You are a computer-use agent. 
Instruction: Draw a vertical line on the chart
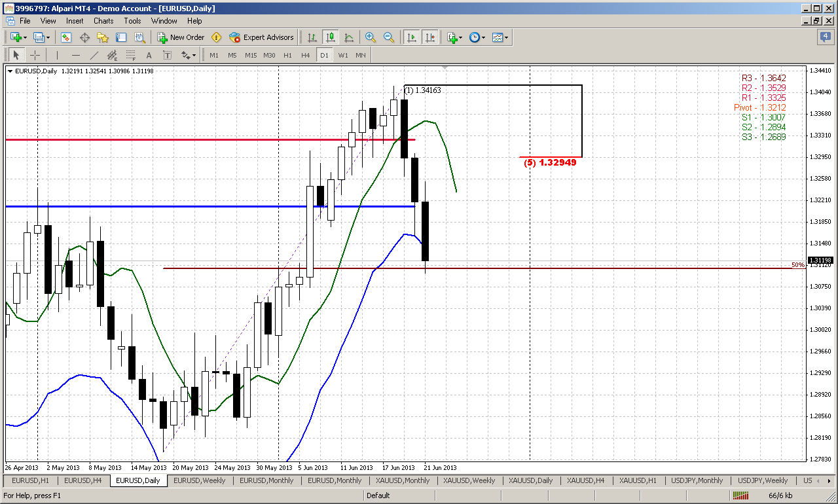(x=57, y=55)
